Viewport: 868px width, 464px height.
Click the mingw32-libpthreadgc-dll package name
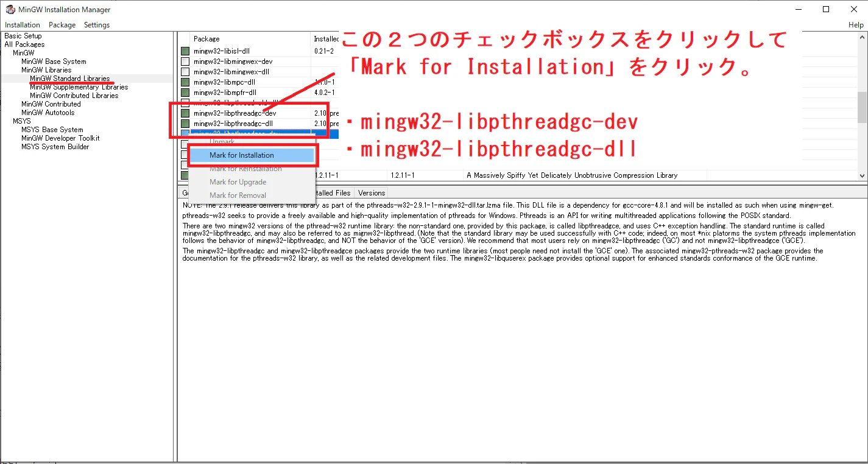233,124
